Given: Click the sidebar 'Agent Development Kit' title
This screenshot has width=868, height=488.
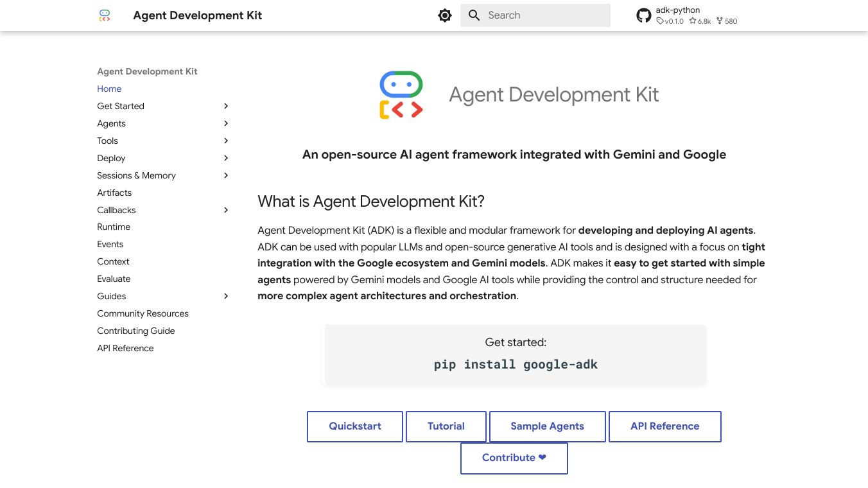Looking at the screenshot, I should point(147,71).
